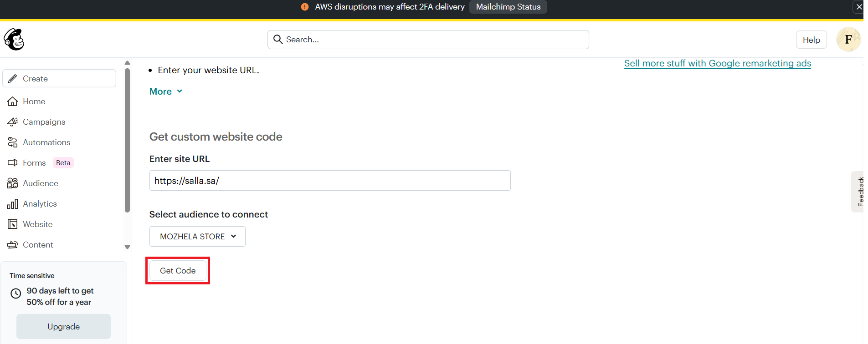This screenshot has height=344, width=868.
Task: Open the Website menu item
Action: click(x=38, y=224)
